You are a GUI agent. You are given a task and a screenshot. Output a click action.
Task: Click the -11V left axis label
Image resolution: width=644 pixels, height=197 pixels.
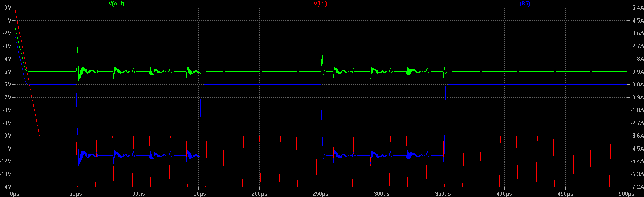(x=6, y=149)
